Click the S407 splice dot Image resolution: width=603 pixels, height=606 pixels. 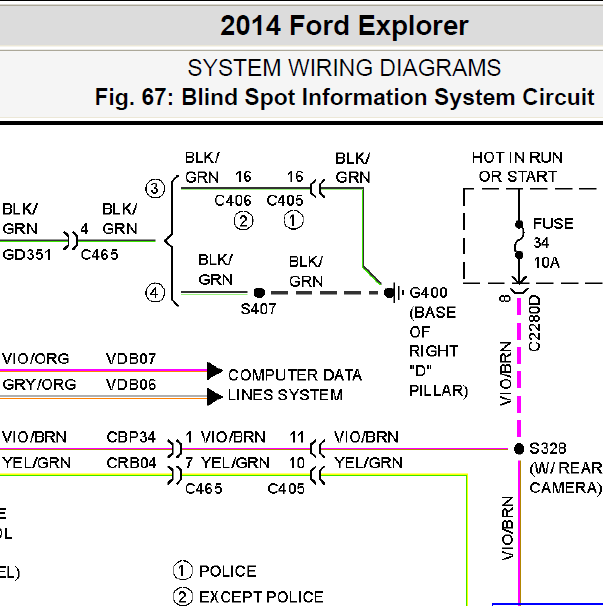click(259, 293)
